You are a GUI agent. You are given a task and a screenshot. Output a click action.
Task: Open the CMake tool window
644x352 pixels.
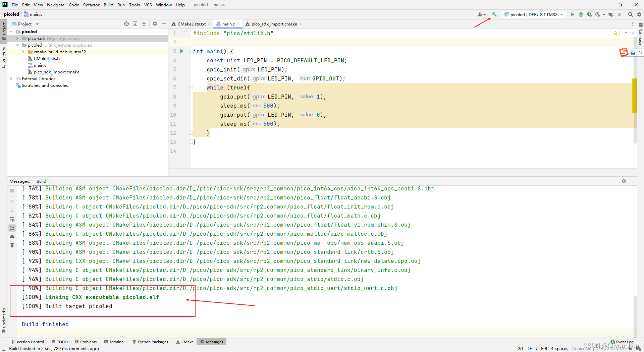pos(185,342)
